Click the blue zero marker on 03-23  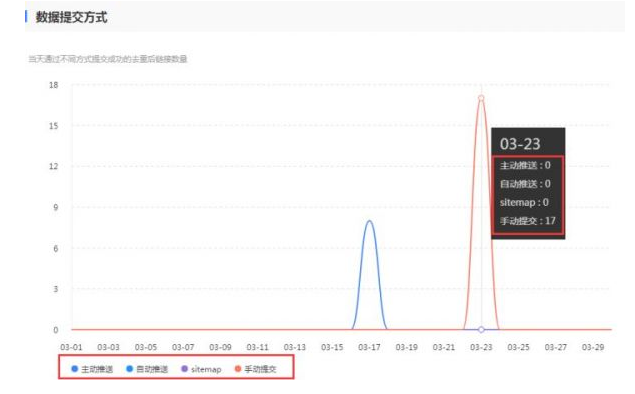click(x=481, y=330)
